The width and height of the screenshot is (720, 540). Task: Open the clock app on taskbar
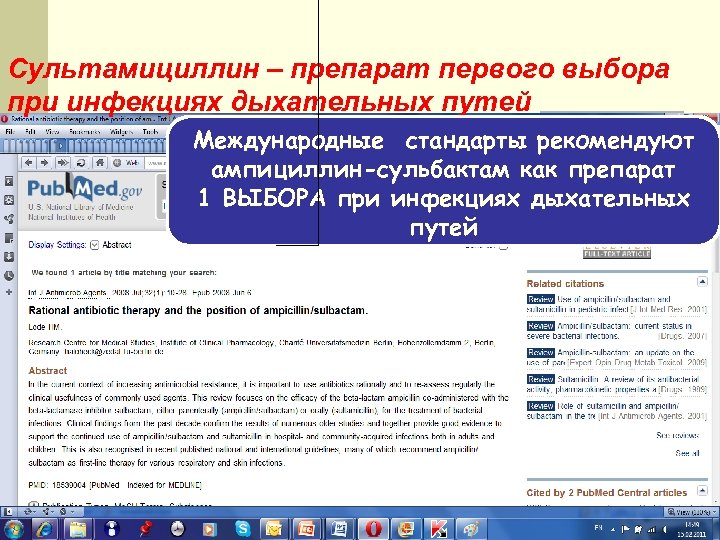(177, 529)
